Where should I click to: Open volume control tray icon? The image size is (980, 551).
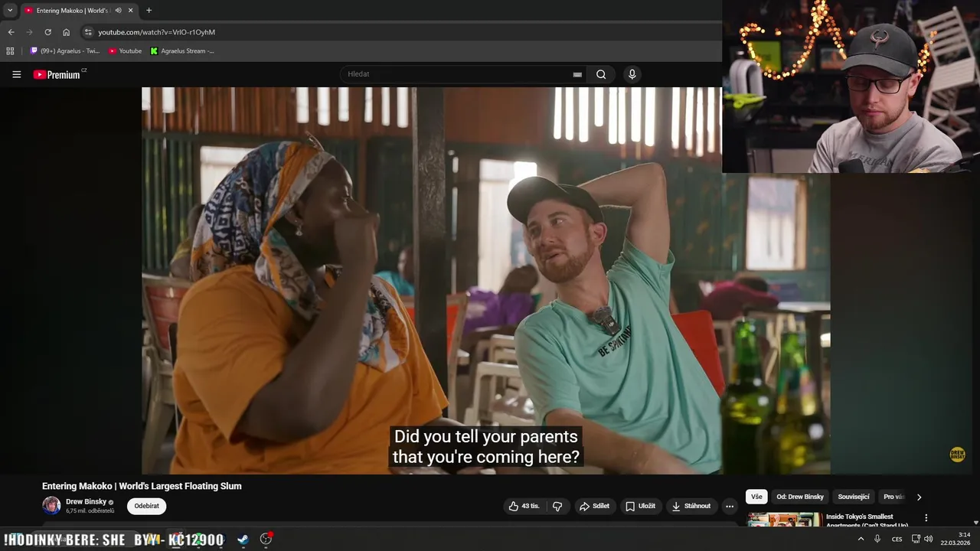click(x=929, y=539)
